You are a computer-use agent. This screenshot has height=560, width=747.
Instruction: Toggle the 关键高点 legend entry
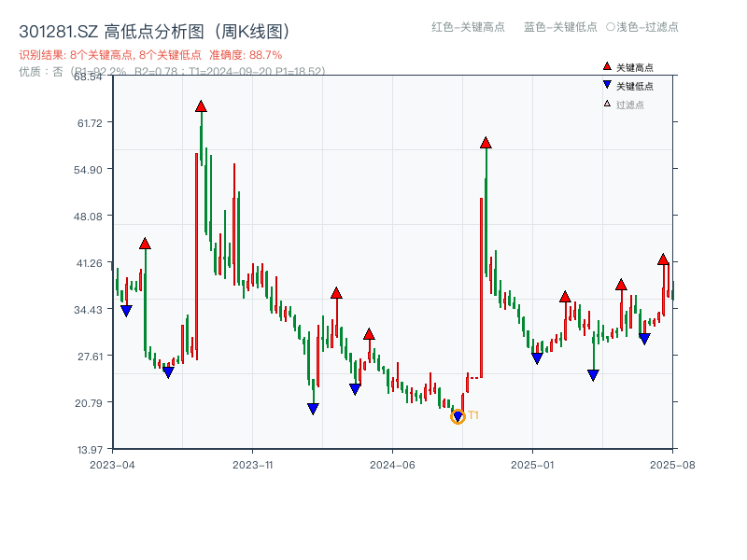(x=624, y=66)
